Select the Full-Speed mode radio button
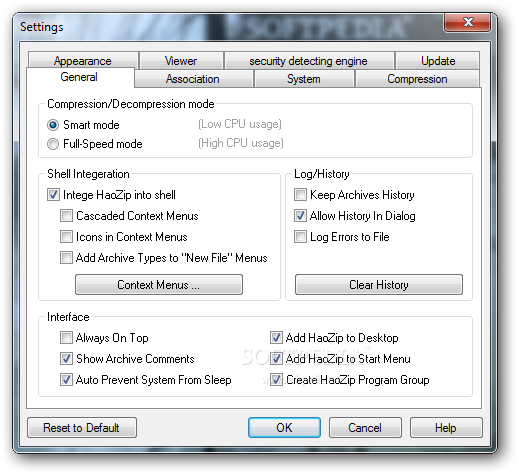 53,144
